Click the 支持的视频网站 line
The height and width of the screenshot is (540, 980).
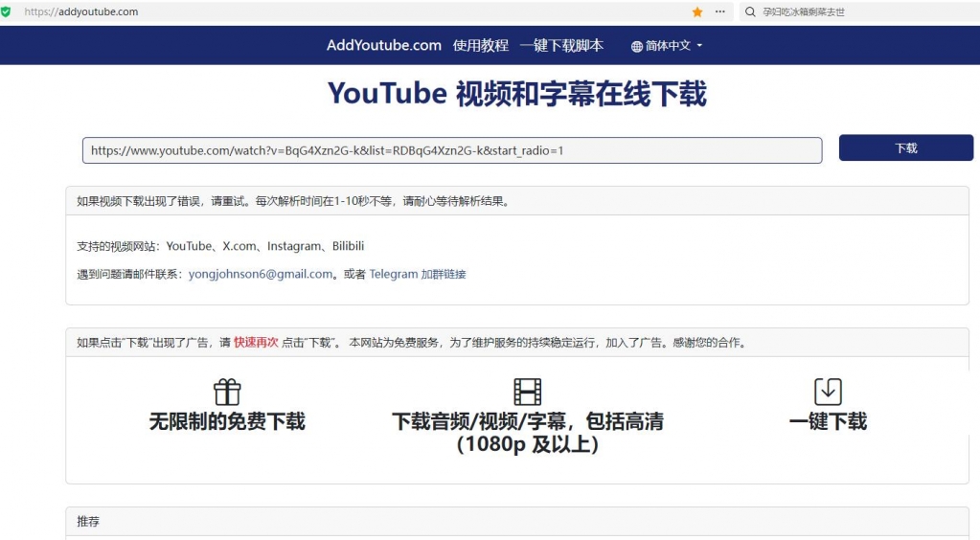pyautogui.click(x=220, y=246)
